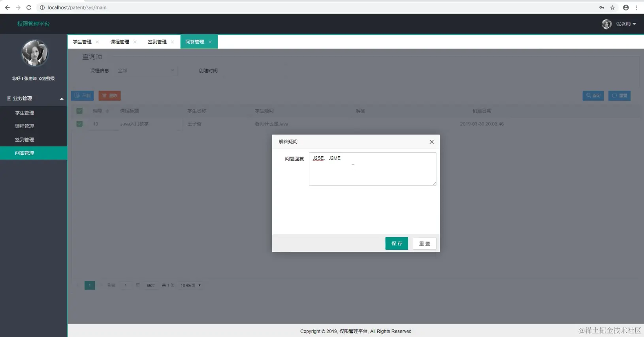644x337 pixels.
Task: Open the 张老师 user dropdown in header
Action: (x=626, y=24)
